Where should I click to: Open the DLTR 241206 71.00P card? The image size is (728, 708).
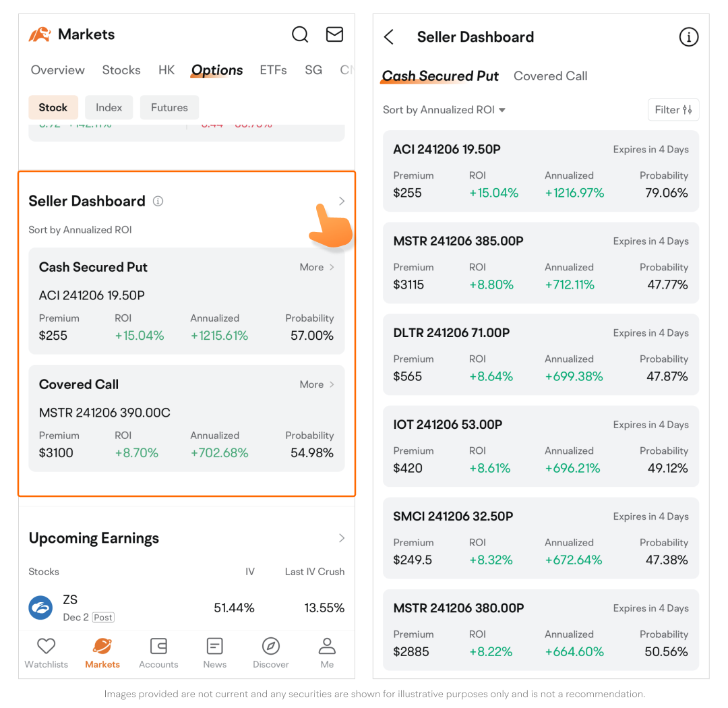tap(541, 355)
